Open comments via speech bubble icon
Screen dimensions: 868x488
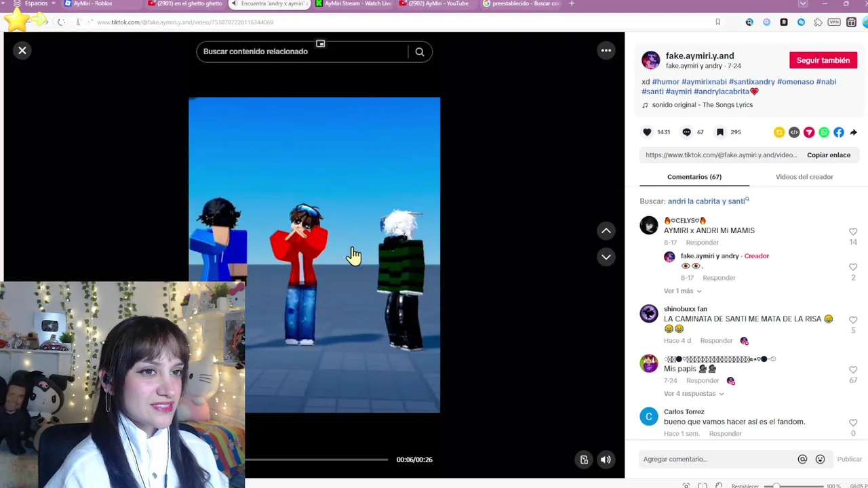(686, 132)
